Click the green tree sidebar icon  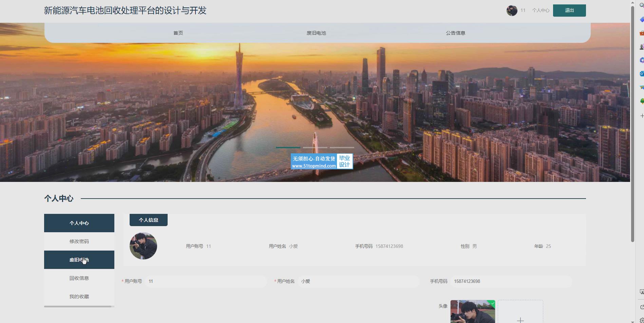point(641,101)
